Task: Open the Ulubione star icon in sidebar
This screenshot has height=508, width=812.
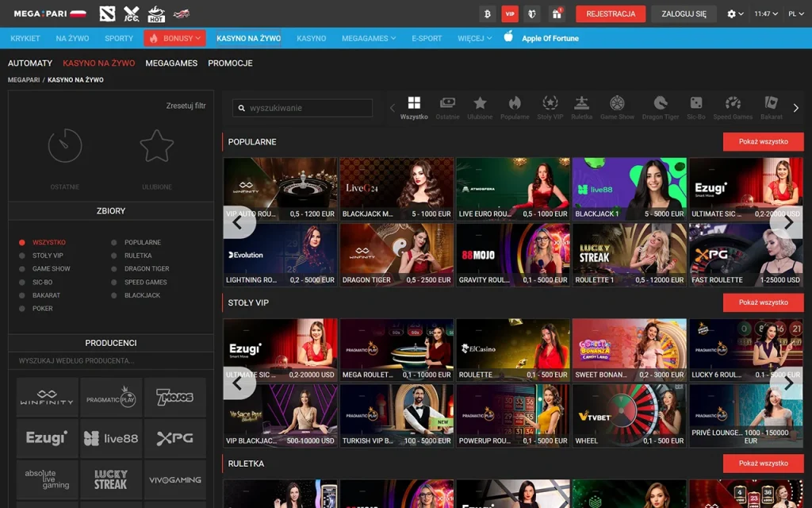Action: tap(157, 146)
